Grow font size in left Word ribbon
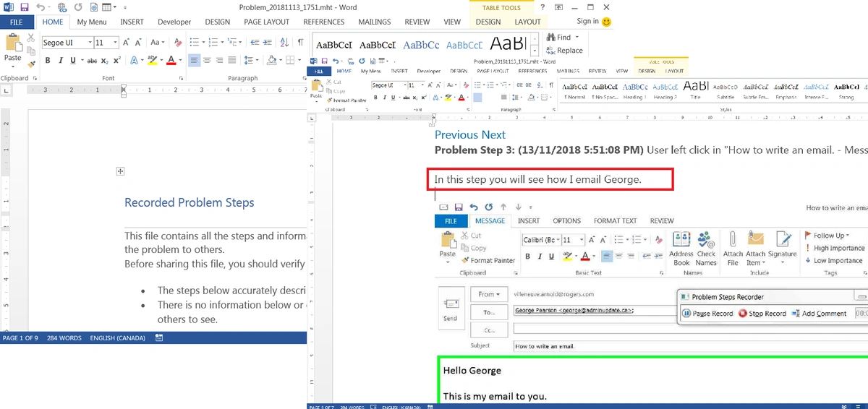The image size is (868, 409). pos(127,42)
